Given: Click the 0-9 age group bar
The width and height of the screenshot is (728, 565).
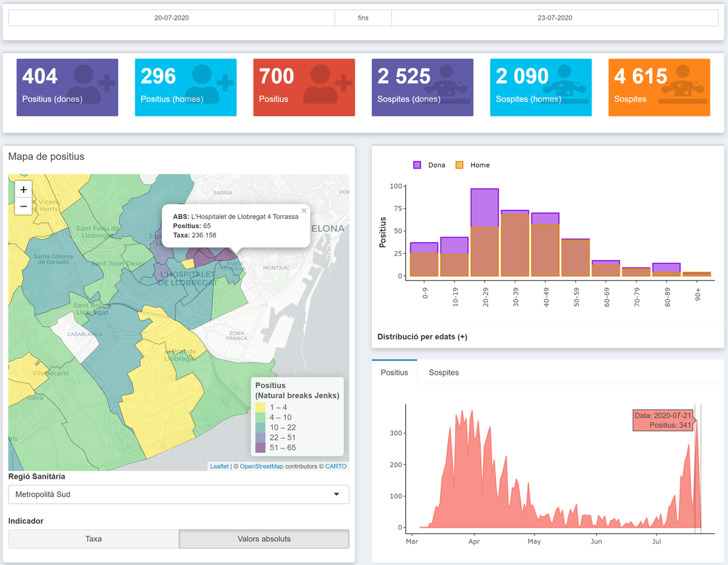Looking at the screenshot, I should (x=424, y=260).
